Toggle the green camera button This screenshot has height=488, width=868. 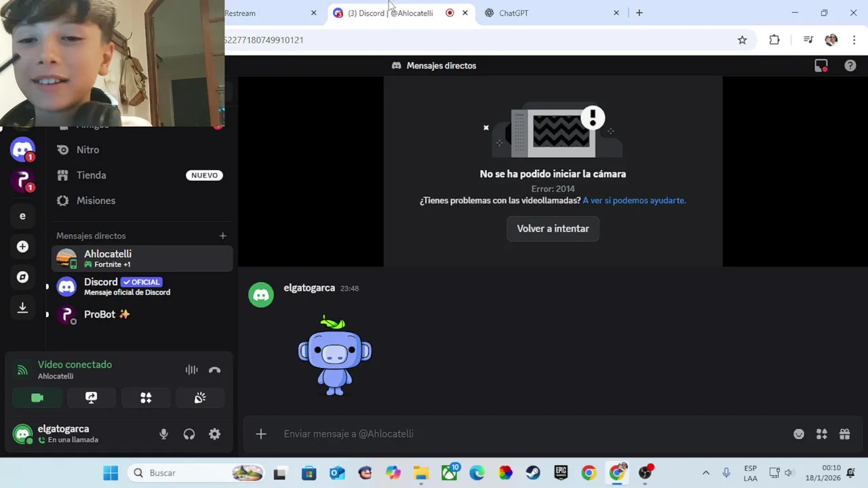(x=37, y=398)
